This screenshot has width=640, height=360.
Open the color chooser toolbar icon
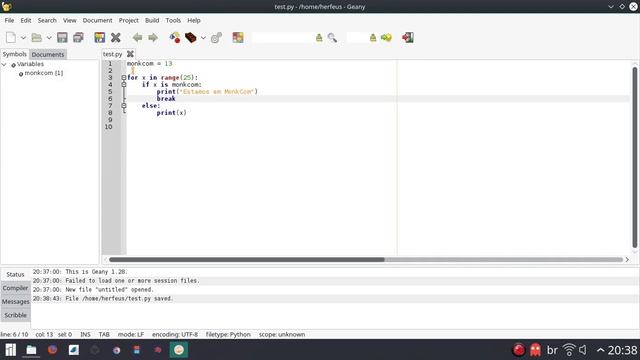pos(238,38)
